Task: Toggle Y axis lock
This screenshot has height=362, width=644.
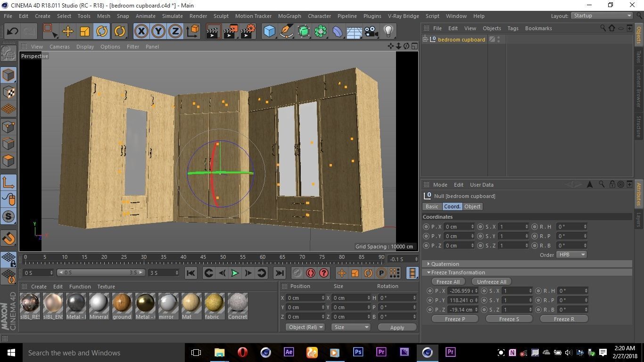Action: coord(158,32)
